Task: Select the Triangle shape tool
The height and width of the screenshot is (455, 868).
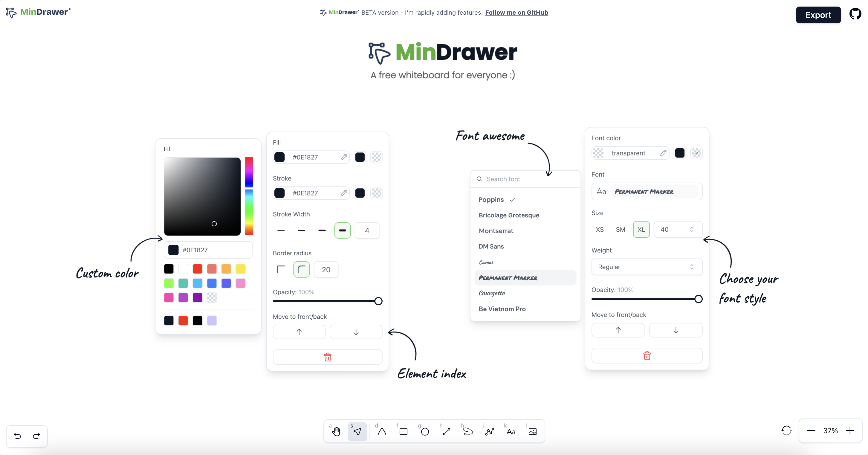Action: click(381, 431)
